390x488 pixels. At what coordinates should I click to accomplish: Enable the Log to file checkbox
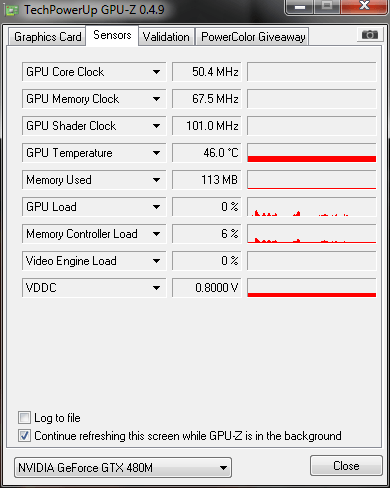[x=24, y=418]
